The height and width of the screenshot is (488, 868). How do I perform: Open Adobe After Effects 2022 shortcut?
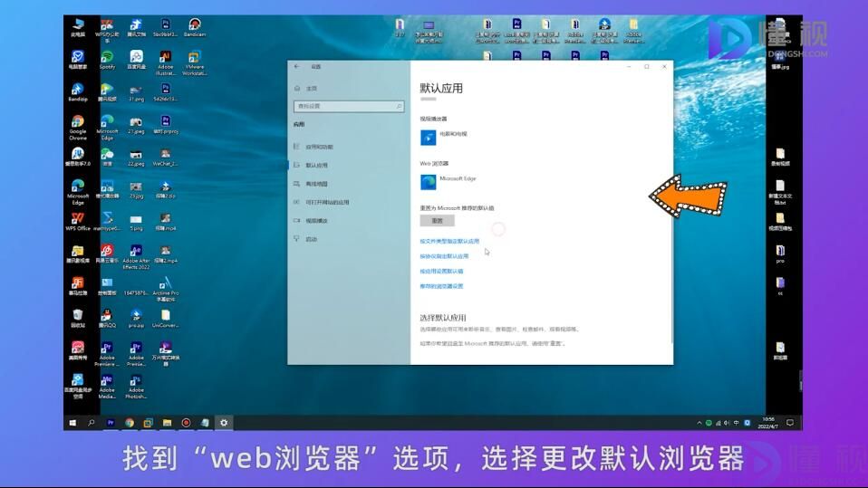pyautogui.click(x=136, y=257)
